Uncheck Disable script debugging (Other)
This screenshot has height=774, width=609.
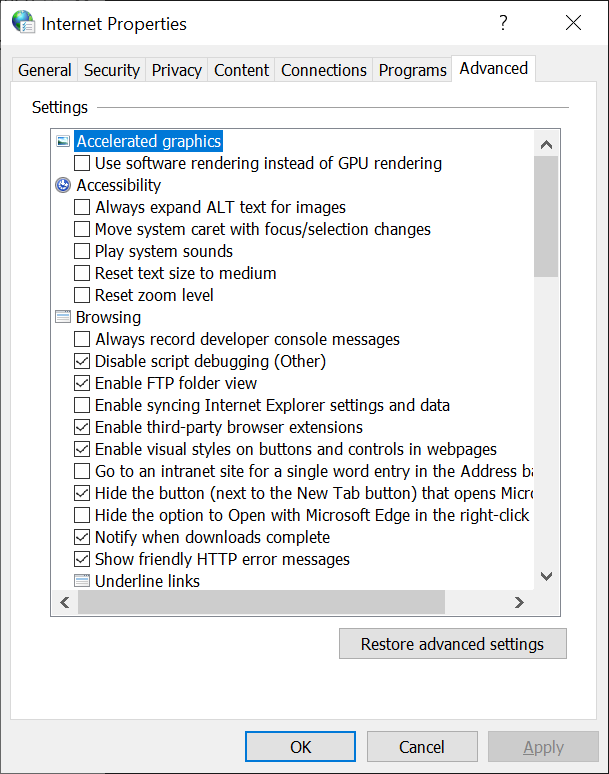[x=82, y=361]
